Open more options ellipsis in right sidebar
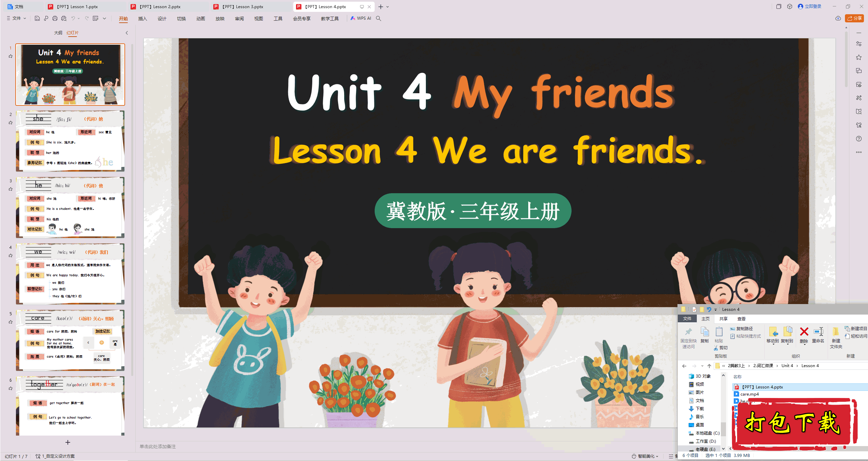 859,152
